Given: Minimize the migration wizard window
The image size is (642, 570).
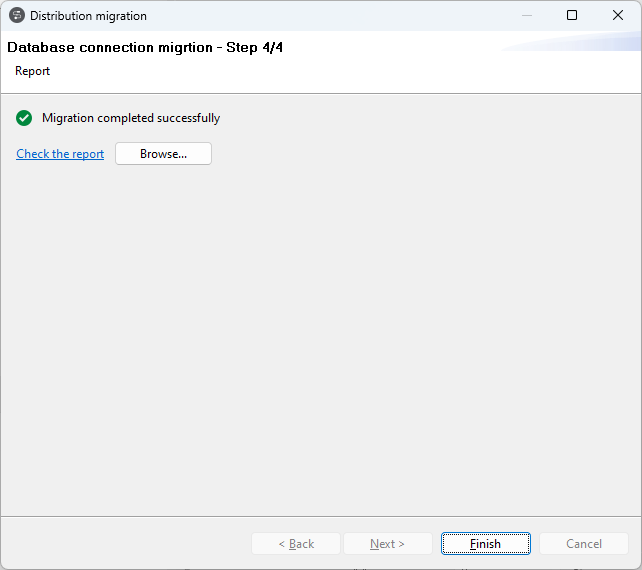Looking at the screenshot, I should click(527, 16).
